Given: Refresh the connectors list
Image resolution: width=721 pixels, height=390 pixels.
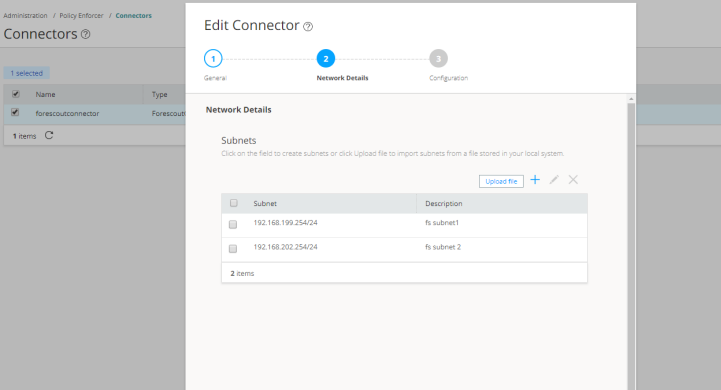Looking at the screenshot, I should point(49,135).
